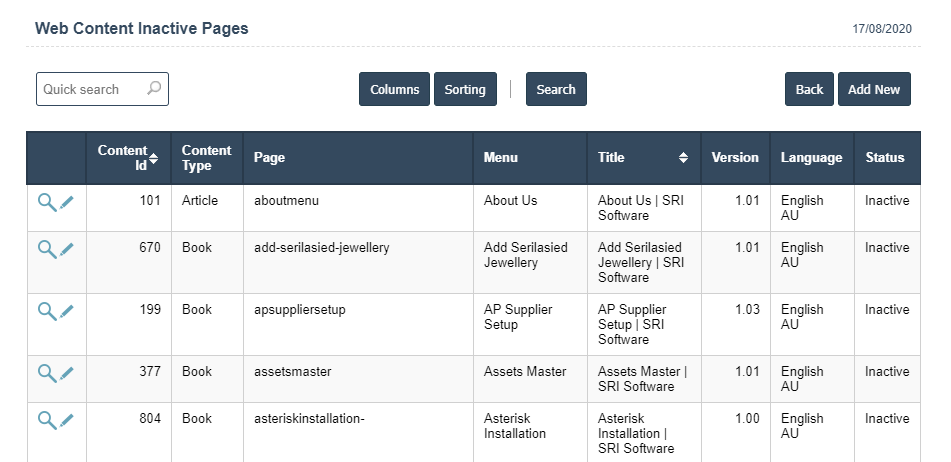This screenshot has height=462, width=951.
Task: Go Back to previous page
Action: pyautogui.click(x=809, y=89)
